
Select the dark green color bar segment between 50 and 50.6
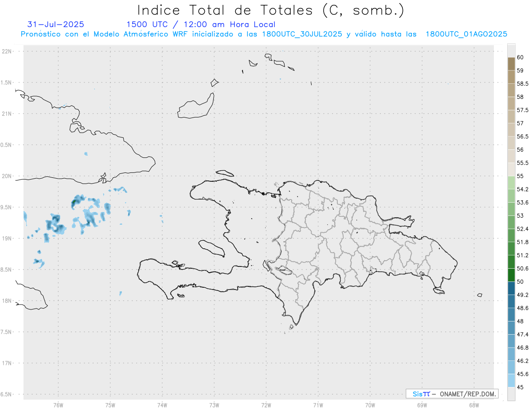coord(511,275)
